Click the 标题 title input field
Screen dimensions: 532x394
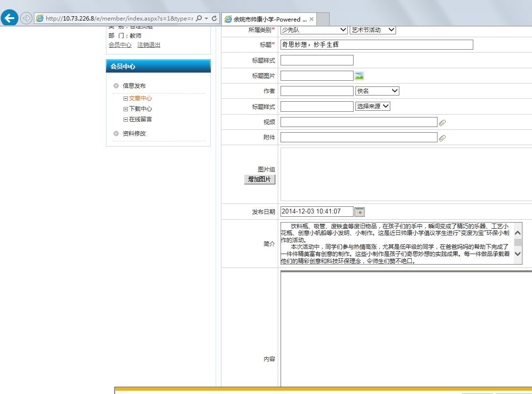pos(376,45)
